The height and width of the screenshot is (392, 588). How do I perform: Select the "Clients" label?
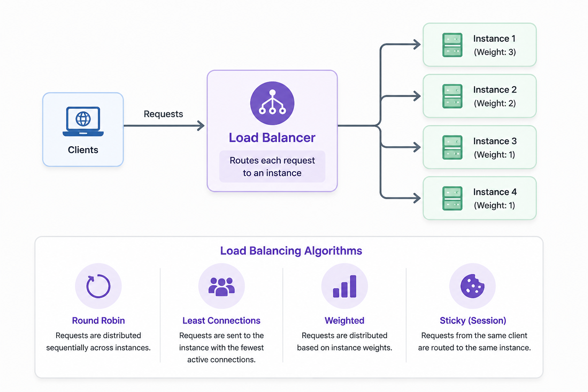tap(83, 150)
